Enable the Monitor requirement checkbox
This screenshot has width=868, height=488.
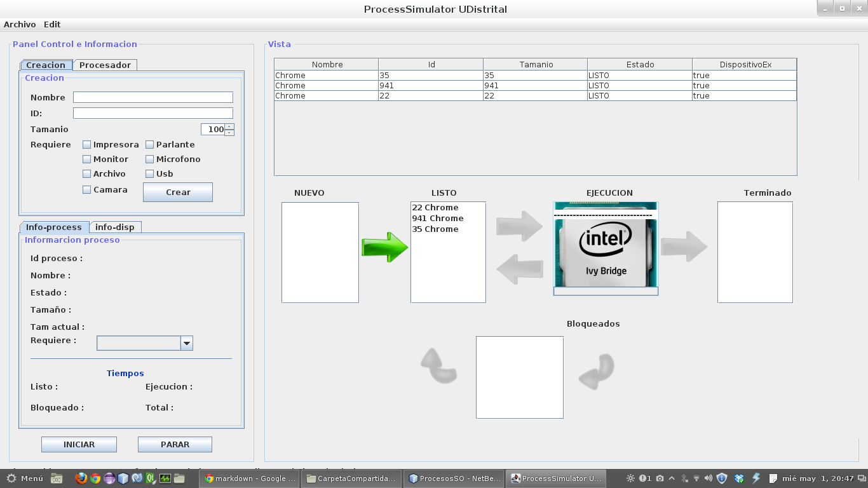tap(87, 159)
